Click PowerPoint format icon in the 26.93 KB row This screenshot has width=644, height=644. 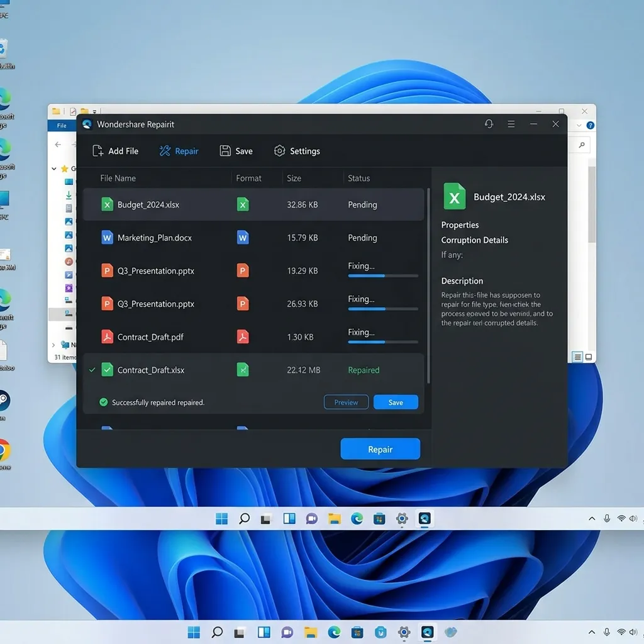243,304
